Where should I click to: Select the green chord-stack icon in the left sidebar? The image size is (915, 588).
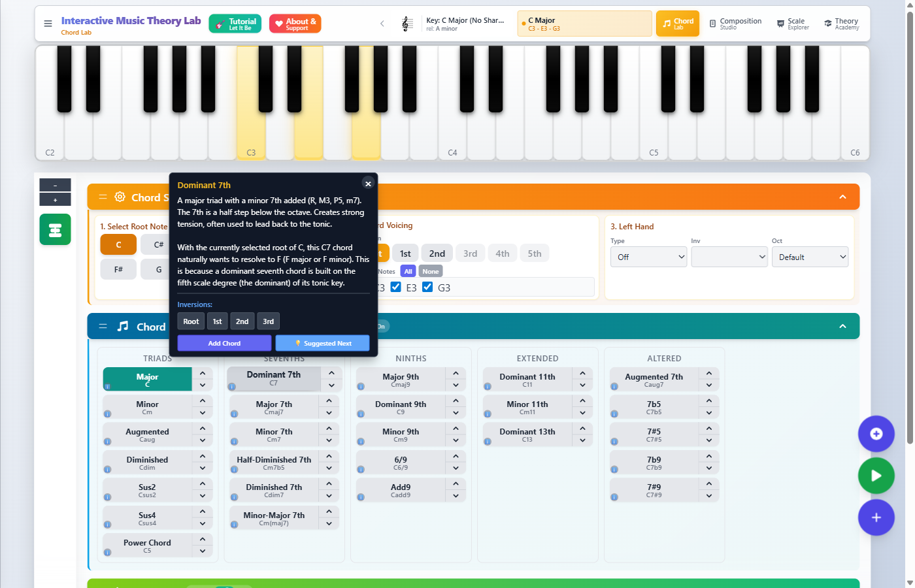(55, 229)
